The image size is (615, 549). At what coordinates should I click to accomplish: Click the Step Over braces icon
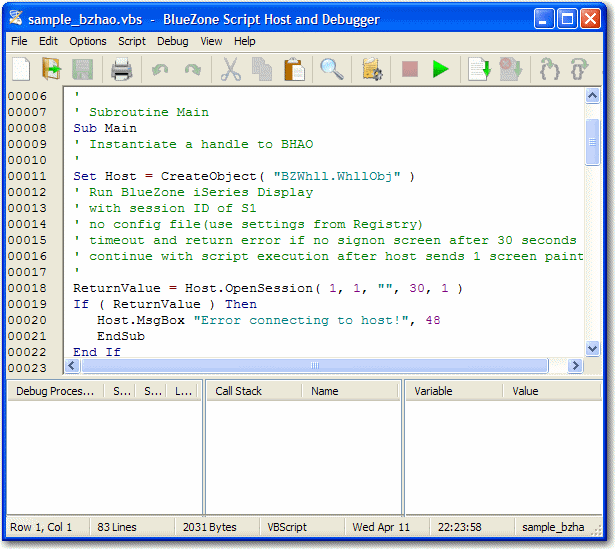click(x=580, y=69)
